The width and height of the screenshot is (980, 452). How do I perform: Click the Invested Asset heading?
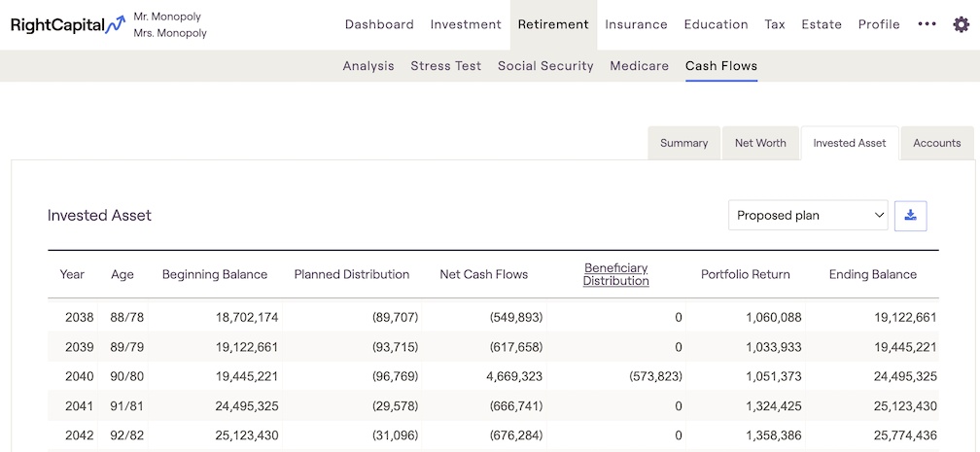[99, 216]
